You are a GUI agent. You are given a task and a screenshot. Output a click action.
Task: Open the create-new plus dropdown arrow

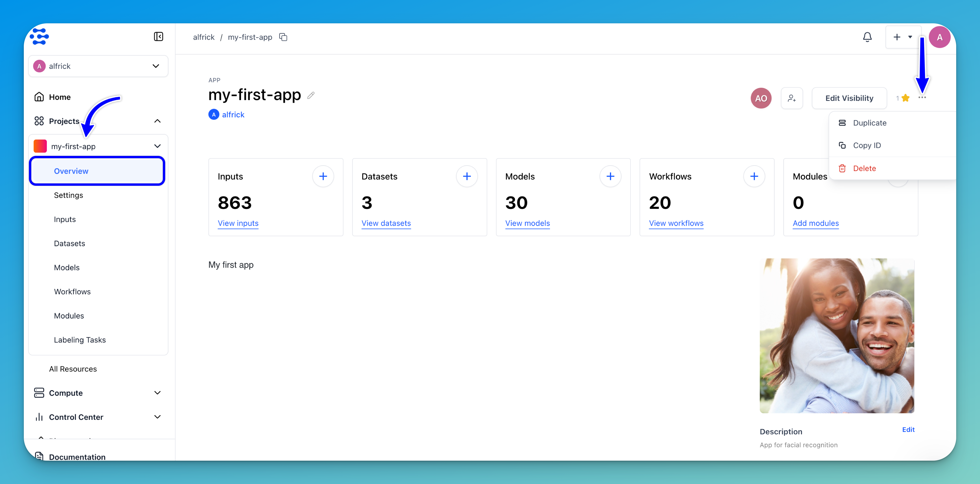[x=910, y=37]
